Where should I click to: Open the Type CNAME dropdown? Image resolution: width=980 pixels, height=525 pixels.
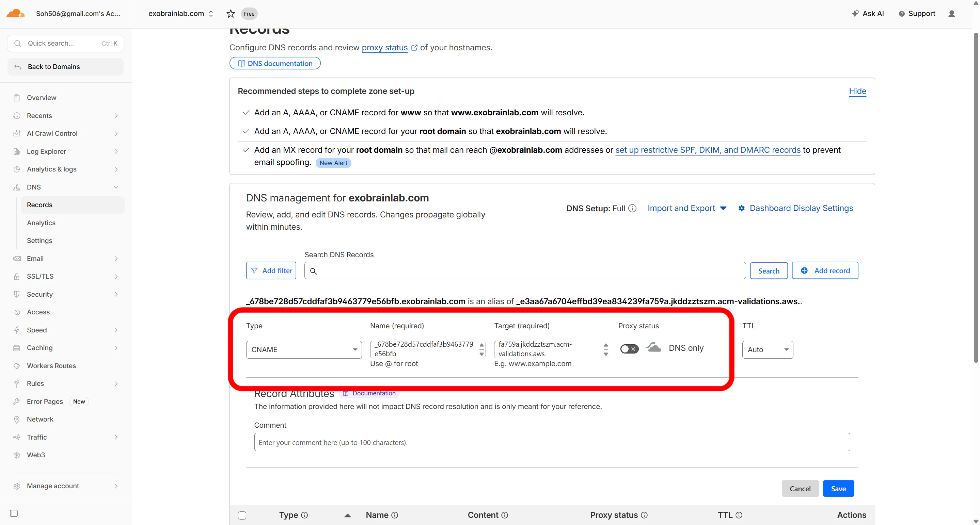point(304,349)
